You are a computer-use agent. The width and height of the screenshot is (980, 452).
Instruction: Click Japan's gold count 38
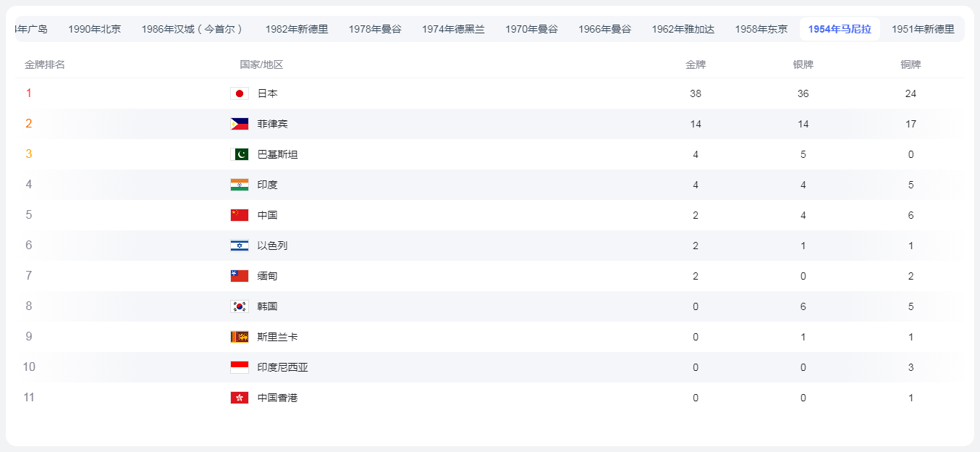point(696,93)
